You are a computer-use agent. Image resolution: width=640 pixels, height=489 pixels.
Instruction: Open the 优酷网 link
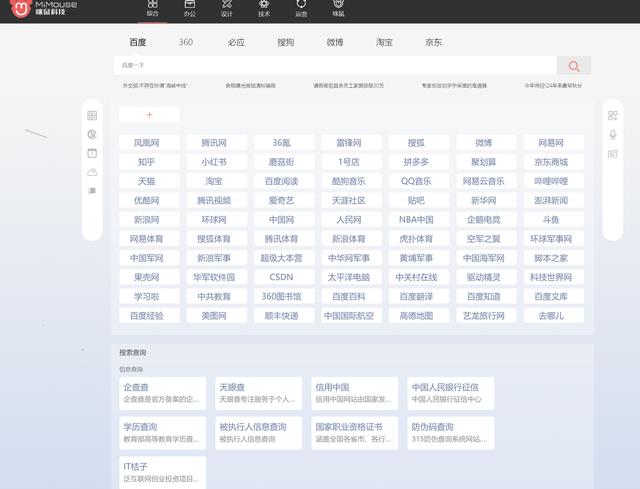[x=149, y=200]
